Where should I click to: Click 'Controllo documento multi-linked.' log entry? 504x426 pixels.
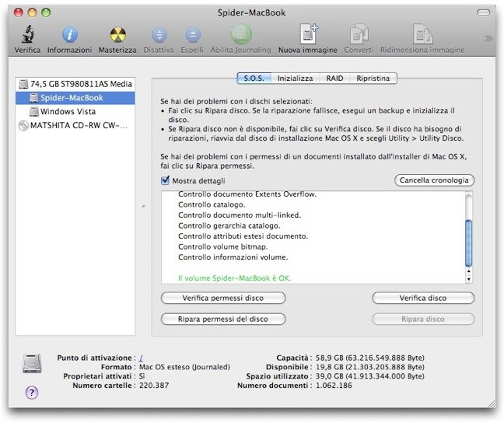[240, 215]
